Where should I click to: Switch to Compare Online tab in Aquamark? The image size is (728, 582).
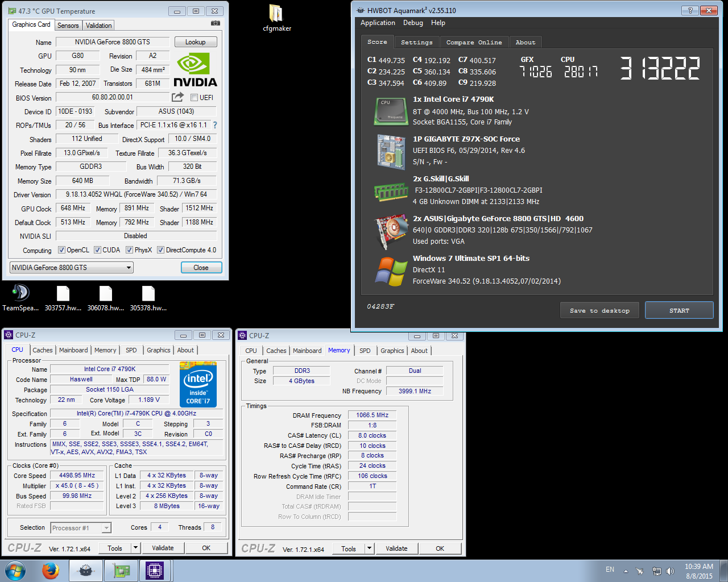click(474, 43)
